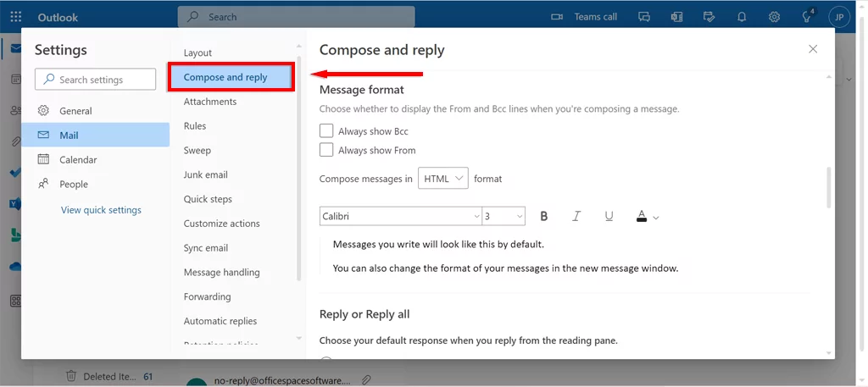The height and width of the screenshot is (387, 868).
Task: Open Junk email settings
Action: coord(205,174)
